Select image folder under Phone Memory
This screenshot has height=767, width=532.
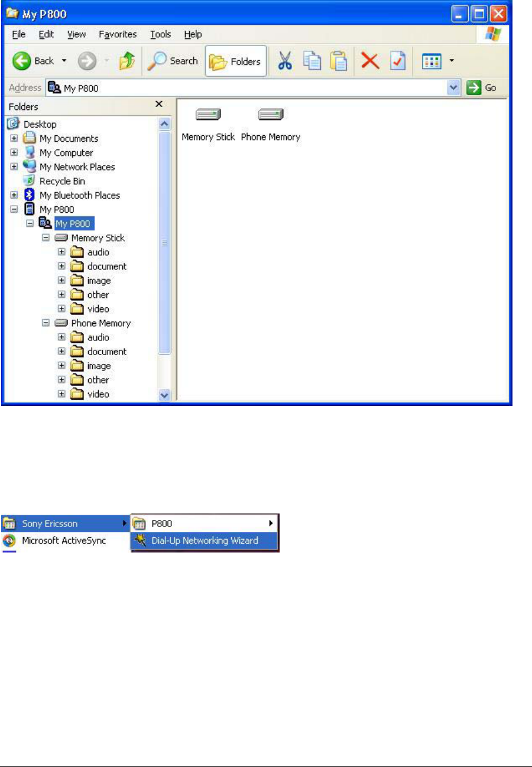click(99, 365)
